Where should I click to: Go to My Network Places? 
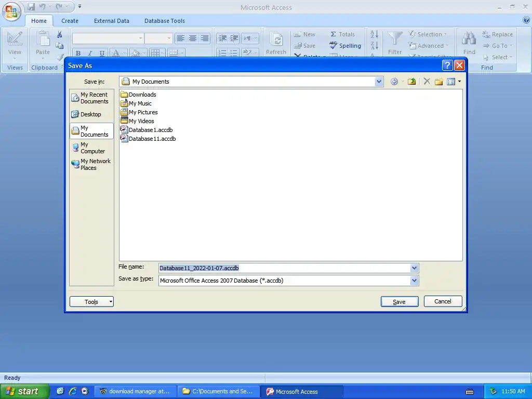click(91, 164)
